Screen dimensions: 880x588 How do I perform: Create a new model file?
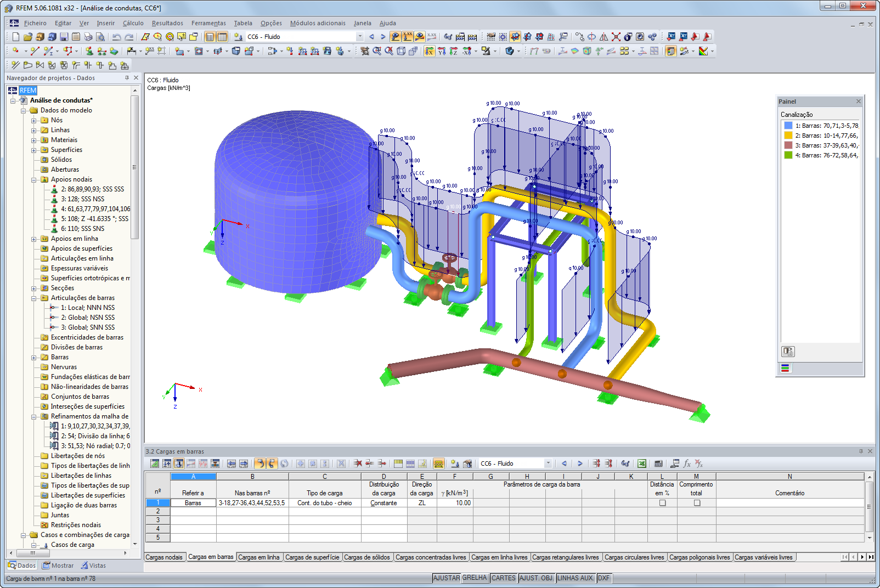[x=16, y=37]
